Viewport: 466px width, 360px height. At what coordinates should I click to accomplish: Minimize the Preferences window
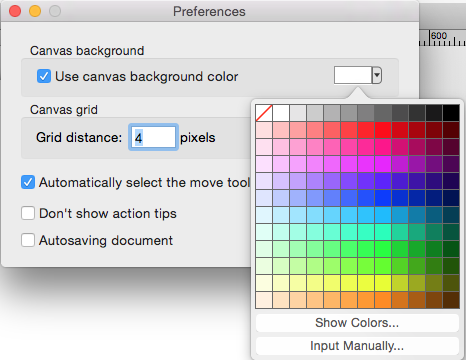coord(35,11)
